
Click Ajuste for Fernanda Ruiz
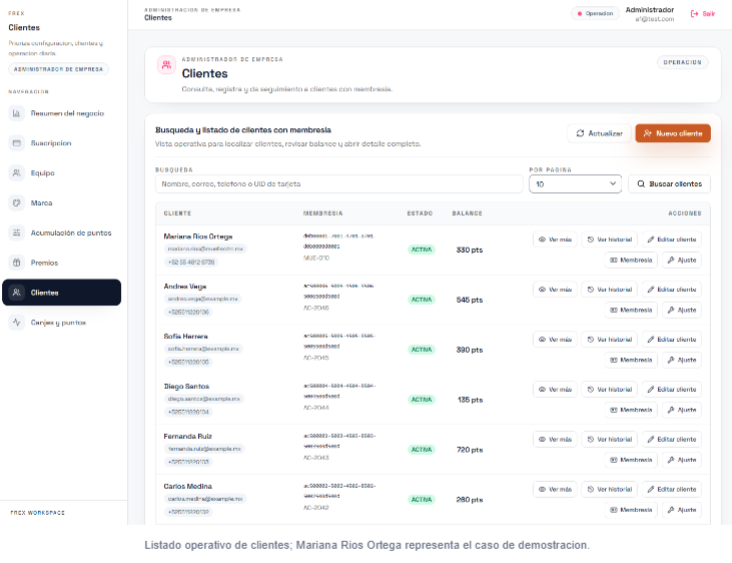[x=682, y=460]
